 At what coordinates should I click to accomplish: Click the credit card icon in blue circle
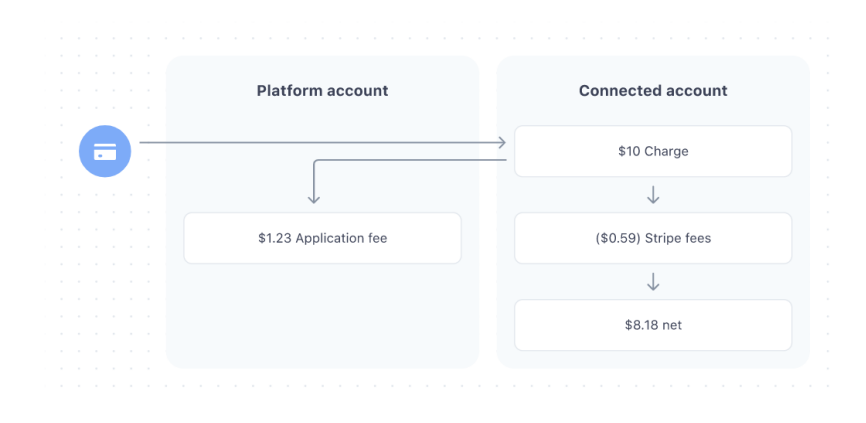click(105, 151)
